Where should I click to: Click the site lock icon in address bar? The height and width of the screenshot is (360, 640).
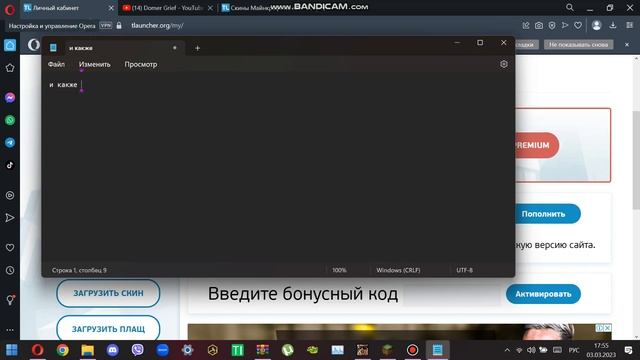click(x=119, y=25)
